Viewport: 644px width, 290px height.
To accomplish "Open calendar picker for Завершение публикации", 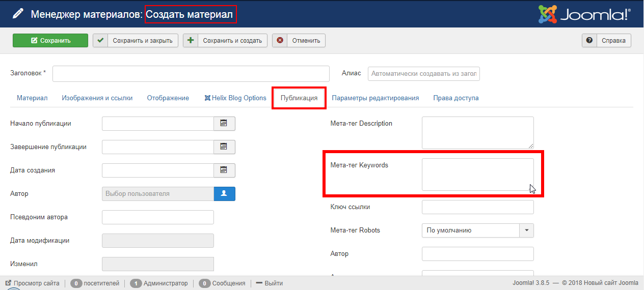I will 224,147.
